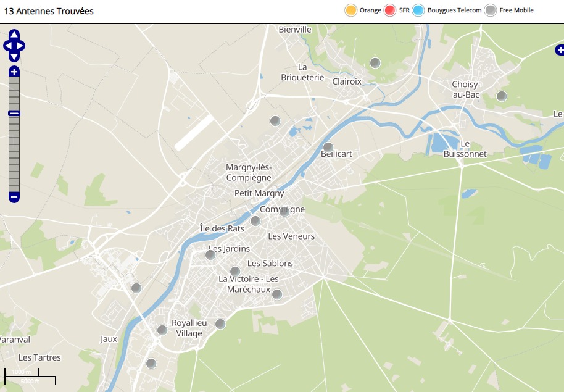Pan the map up with the north arrow
The image size is (564, 392).
[14, 35]
